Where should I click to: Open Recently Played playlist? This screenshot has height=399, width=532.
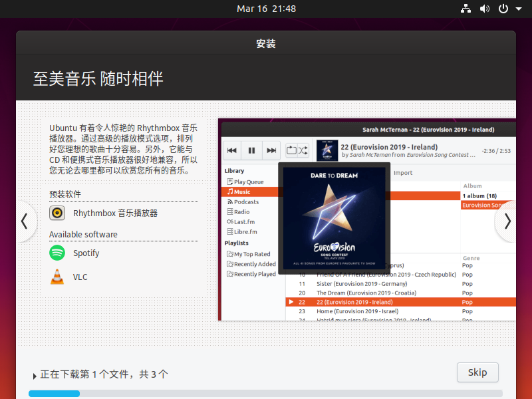click(x=255, y=274)
